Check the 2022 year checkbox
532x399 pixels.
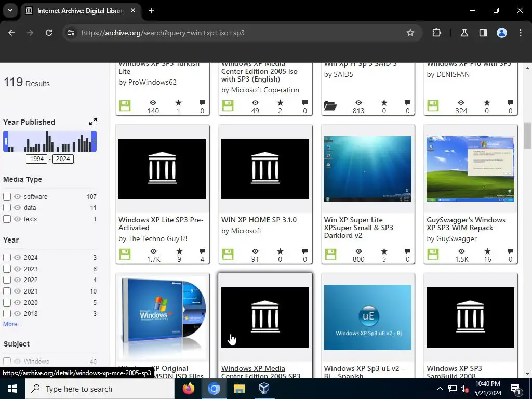(7, 280)
